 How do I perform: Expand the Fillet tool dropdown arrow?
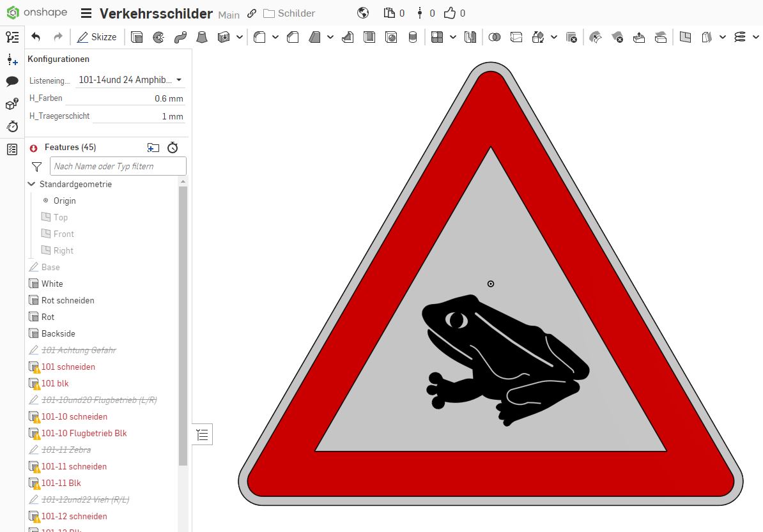pyautogui.click(x=275, y=37)
